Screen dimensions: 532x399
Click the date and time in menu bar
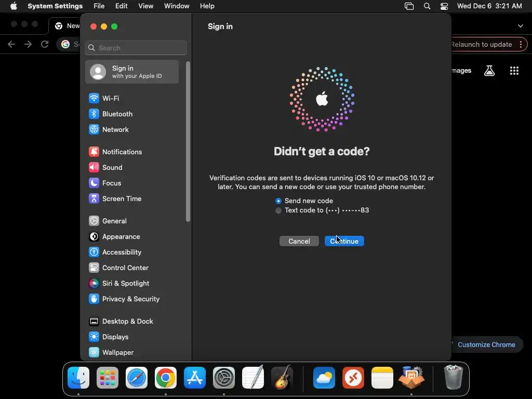click(489, 6)
